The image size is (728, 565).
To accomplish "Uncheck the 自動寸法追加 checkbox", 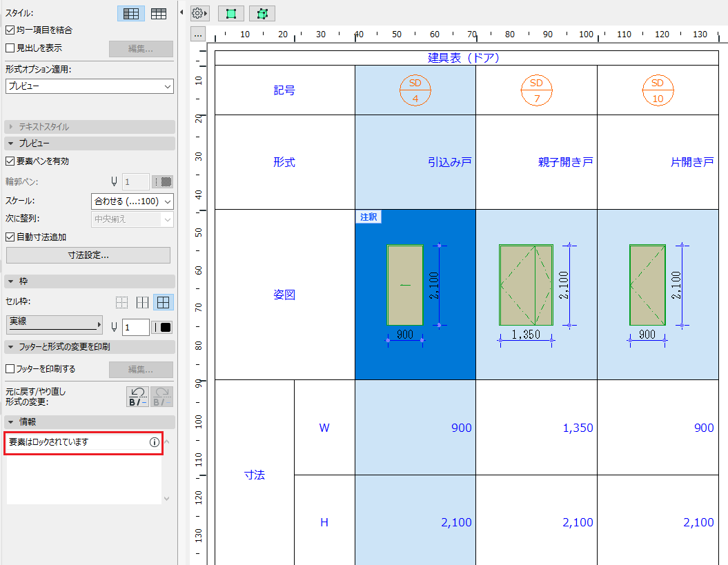I will pos(10,237).
